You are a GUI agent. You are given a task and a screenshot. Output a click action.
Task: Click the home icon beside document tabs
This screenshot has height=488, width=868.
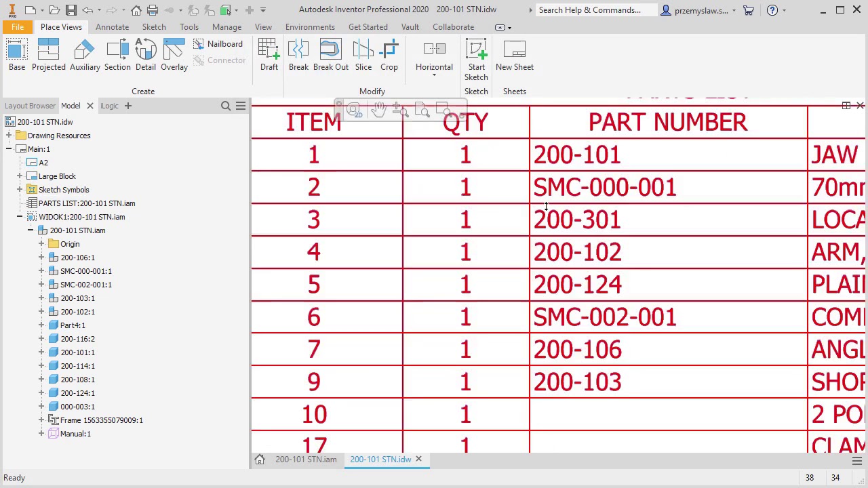coord(260,460)
